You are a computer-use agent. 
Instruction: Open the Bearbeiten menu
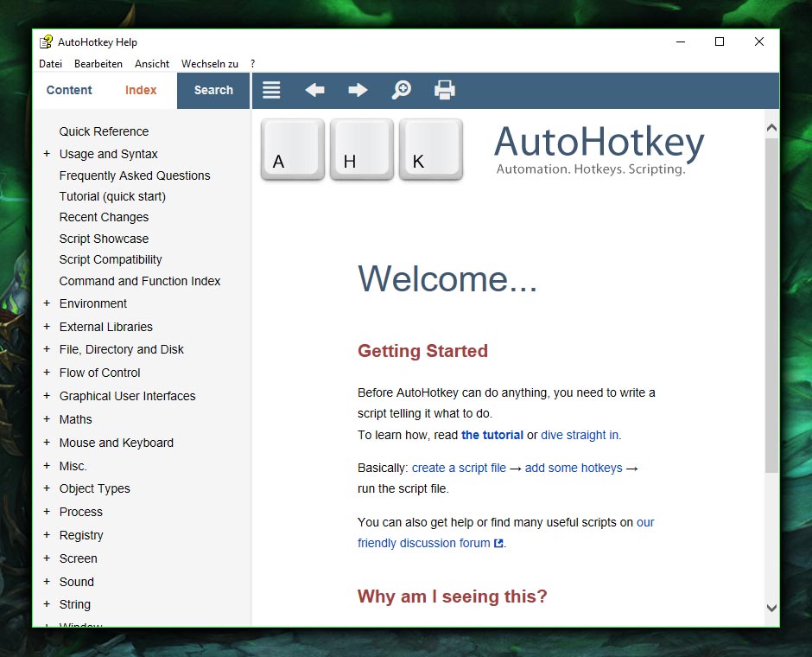point(98,64)
